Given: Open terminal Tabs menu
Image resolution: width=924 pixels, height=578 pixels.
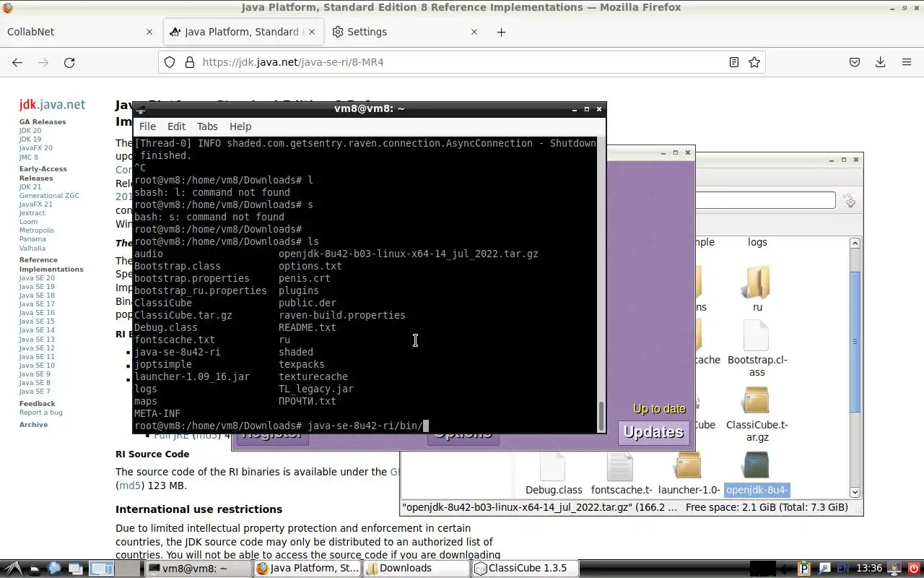Looking at the screenshot, I should (207, 126).
